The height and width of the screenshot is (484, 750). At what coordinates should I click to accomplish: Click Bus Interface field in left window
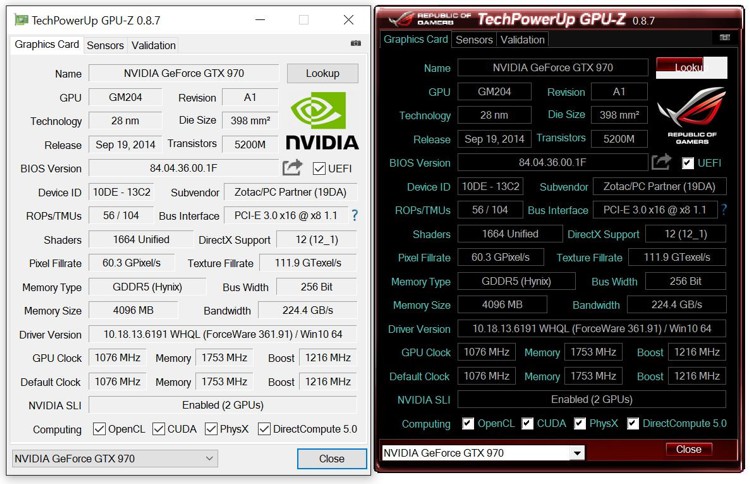(x=285, y=215)
